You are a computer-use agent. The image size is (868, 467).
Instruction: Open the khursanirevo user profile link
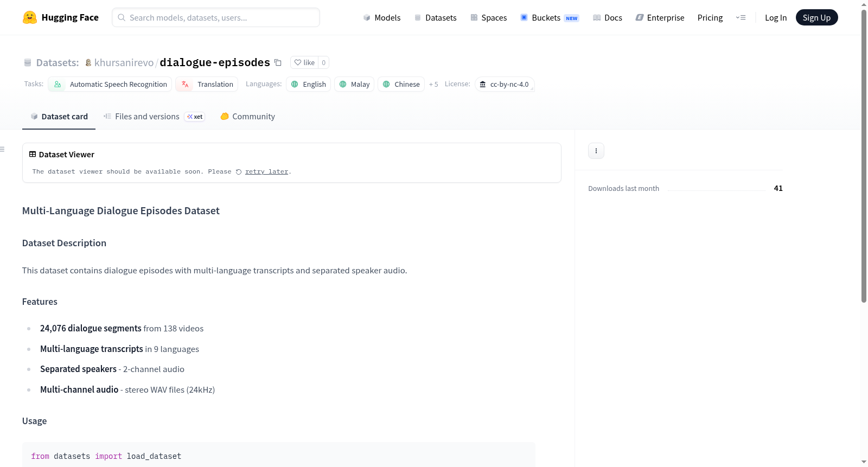124,62
